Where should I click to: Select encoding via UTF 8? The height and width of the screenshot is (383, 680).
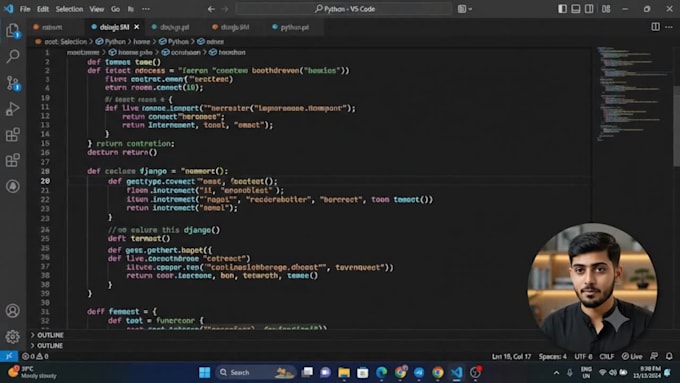(x=583, y=356)
